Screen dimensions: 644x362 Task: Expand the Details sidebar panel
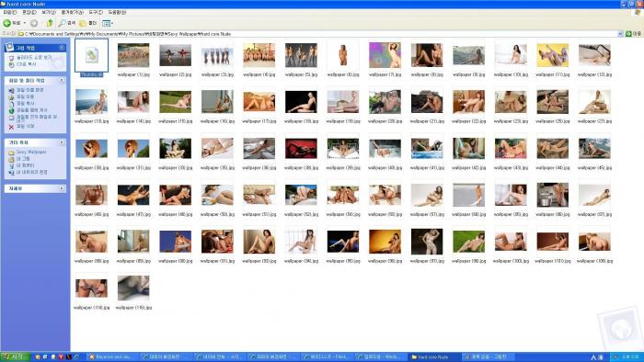pos(62,188)
